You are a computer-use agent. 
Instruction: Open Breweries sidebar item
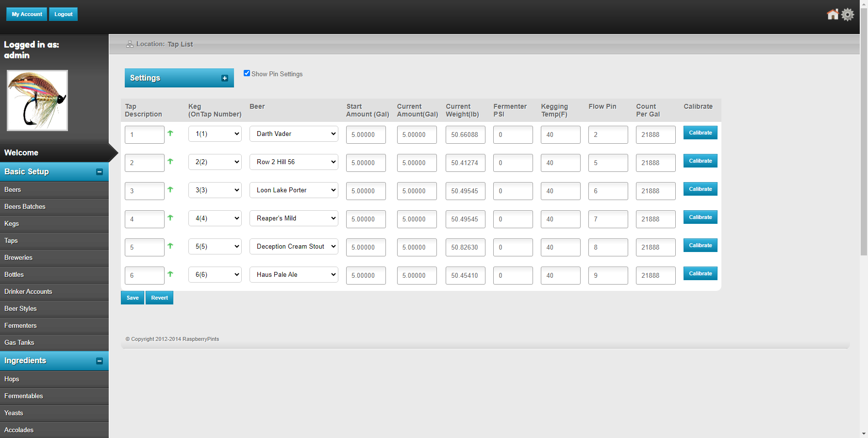[54, 258]
